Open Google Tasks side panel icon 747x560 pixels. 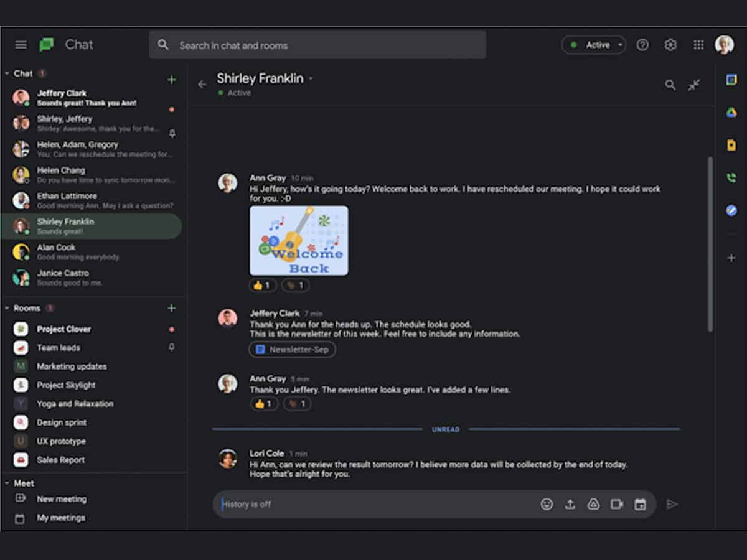[731, 210]
